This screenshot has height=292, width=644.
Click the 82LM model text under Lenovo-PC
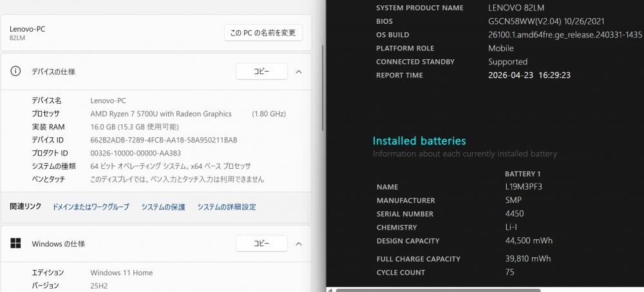coord(17,38)
